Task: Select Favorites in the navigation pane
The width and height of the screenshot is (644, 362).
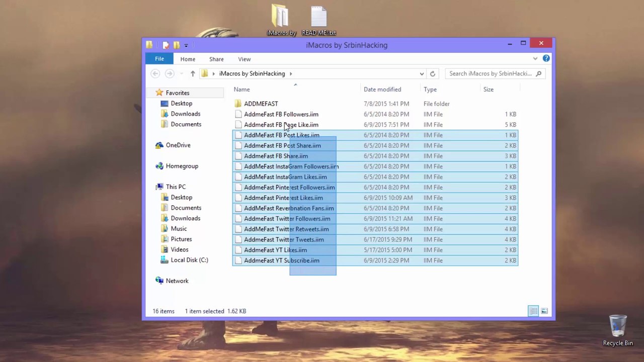Action: point(178,93)
